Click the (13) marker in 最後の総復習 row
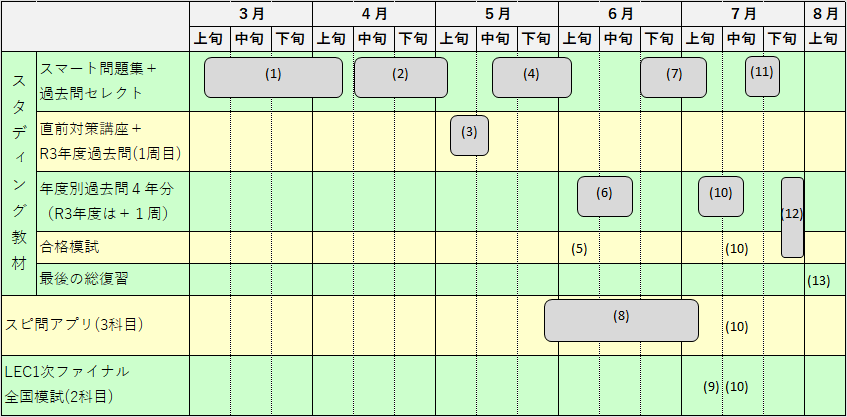Viewport: 847px width, 417px height. [818, 281]
